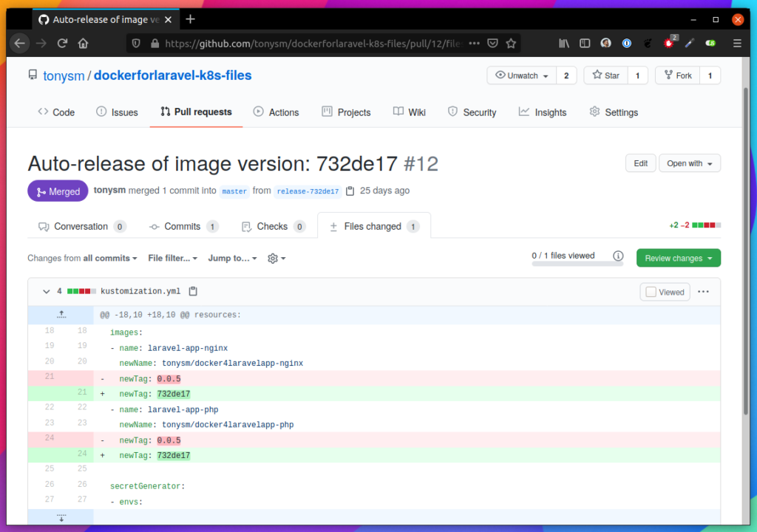
Task: Click the page vertical scrollbar
Action: point(745,251)
